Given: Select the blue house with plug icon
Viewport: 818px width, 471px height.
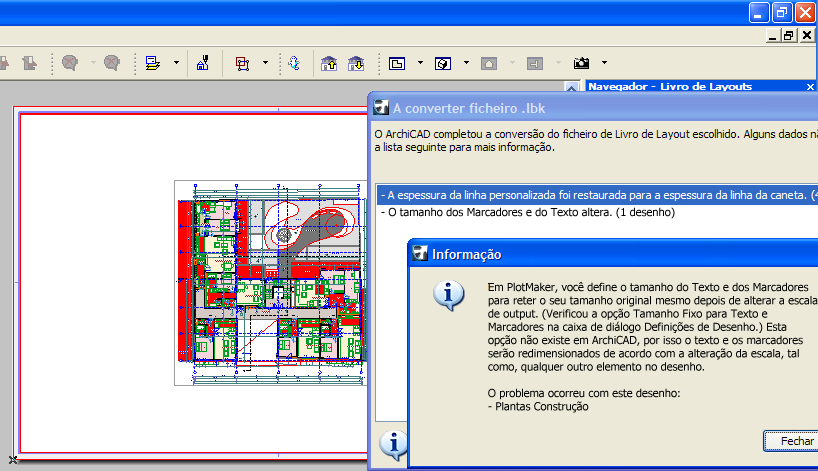Looking at the screenshot, I should [x=202, y=63].
